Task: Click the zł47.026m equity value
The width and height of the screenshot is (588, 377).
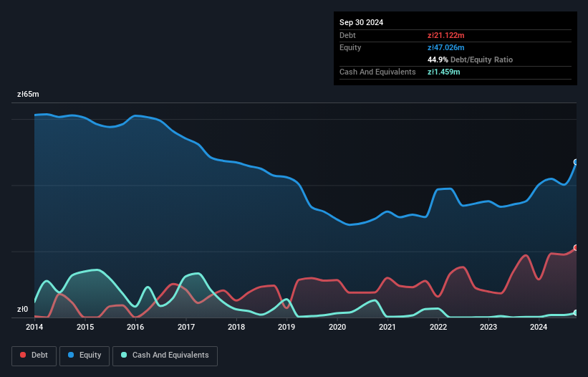Action: pos(446,47)
